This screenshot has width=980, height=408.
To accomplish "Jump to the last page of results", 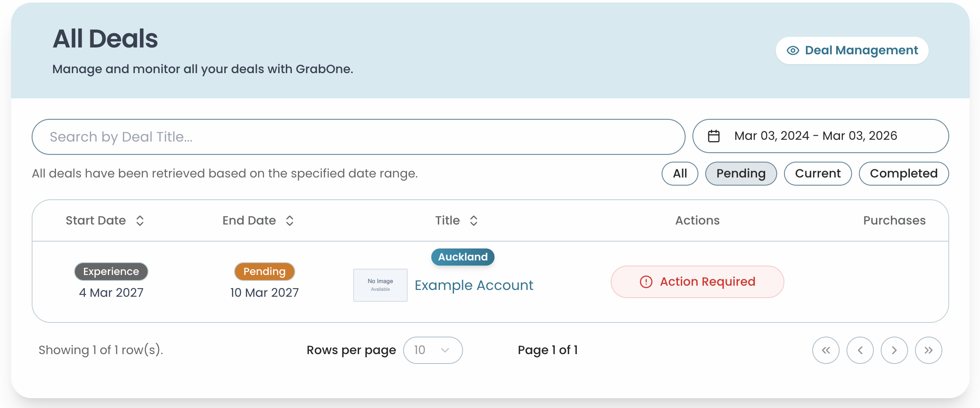I will [928, 350].
